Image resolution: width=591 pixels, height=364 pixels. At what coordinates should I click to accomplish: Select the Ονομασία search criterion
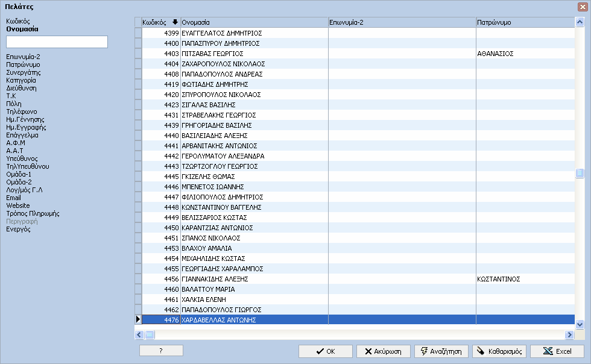click(x=22, y=29)
